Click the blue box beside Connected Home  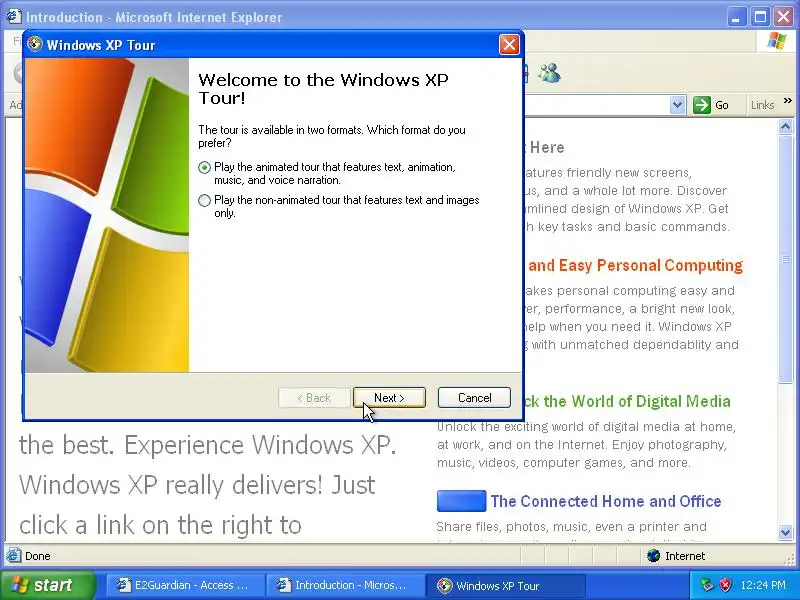pyautogui.click(x=461, y=501)
